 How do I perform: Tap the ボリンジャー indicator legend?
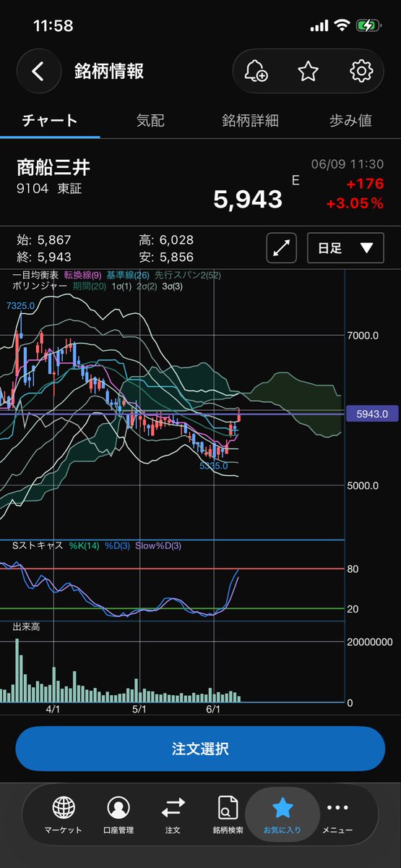40,286
